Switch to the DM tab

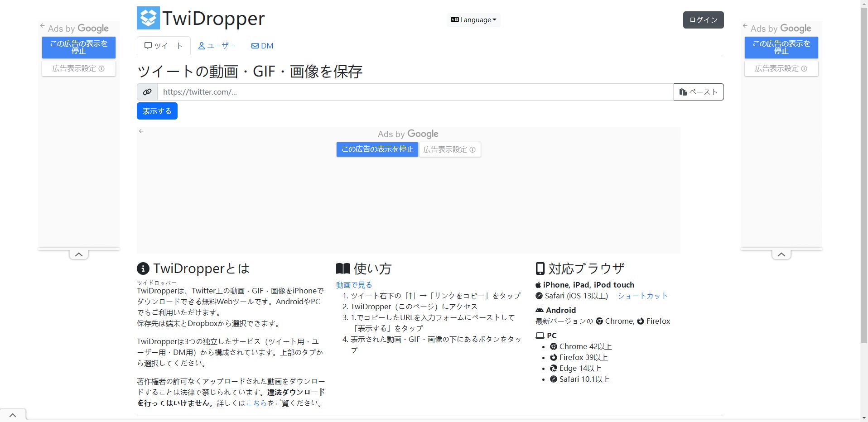click(x=262, y=46)
